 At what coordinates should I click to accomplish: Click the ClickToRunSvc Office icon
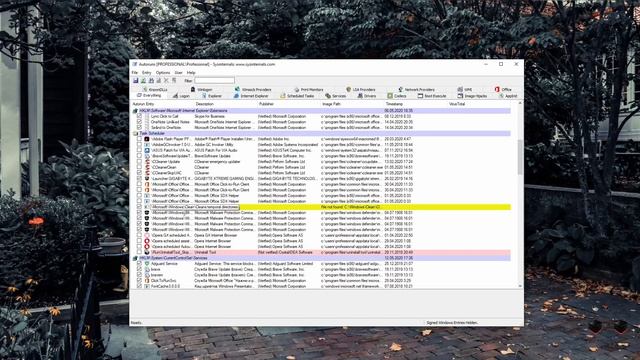point(147,281)
